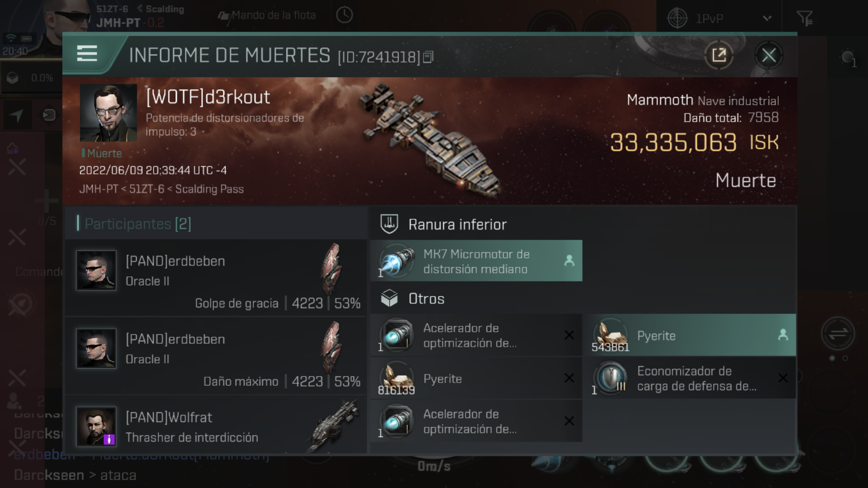Expand the 1PvP overview dropdown
The height and width of the screenshot is (488, 868).
click(767, 18)
